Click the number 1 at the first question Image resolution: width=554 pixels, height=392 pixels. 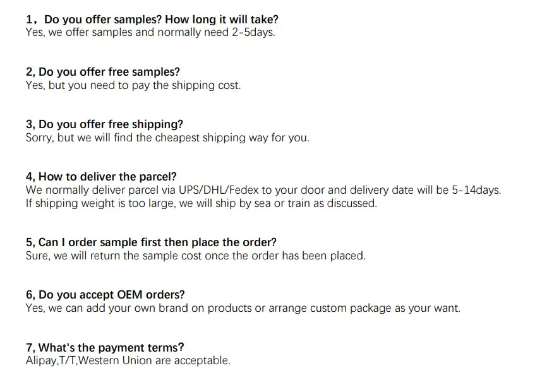pyautogui.click(x=29, y=20)
